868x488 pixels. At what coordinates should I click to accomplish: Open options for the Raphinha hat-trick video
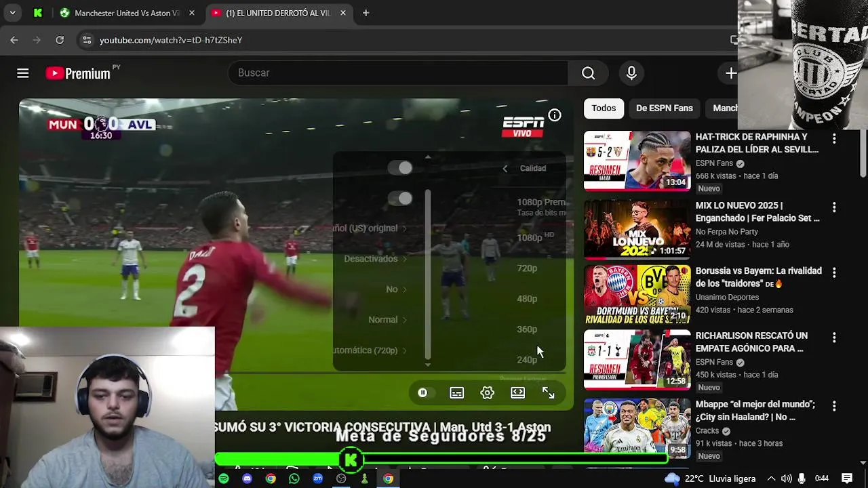[x=834, y=138]
